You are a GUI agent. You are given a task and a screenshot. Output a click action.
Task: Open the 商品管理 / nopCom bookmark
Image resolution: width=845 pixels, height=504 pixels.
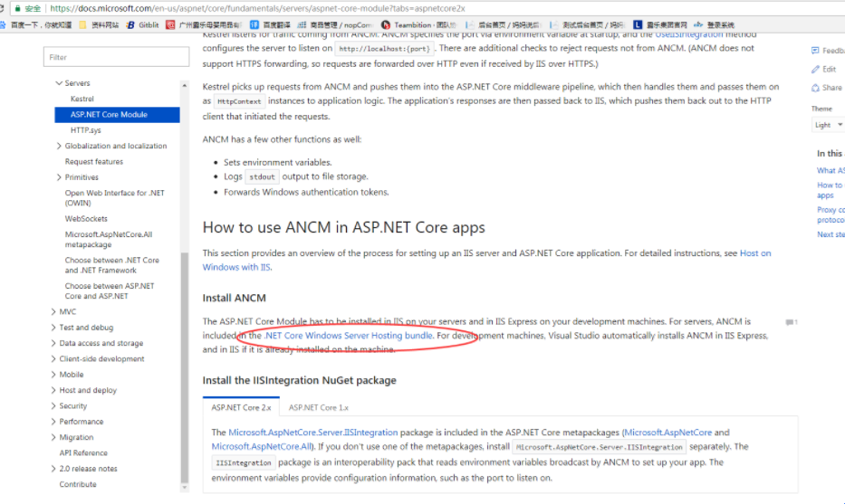[335, 24]
